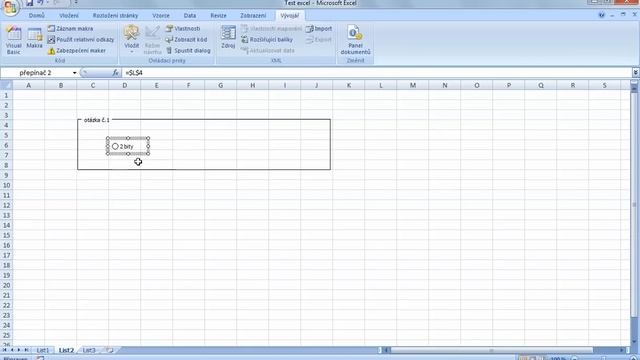Open Zabezpečení maker settings
The height and width of the screenshot is (360, 640).
point(77,51)
